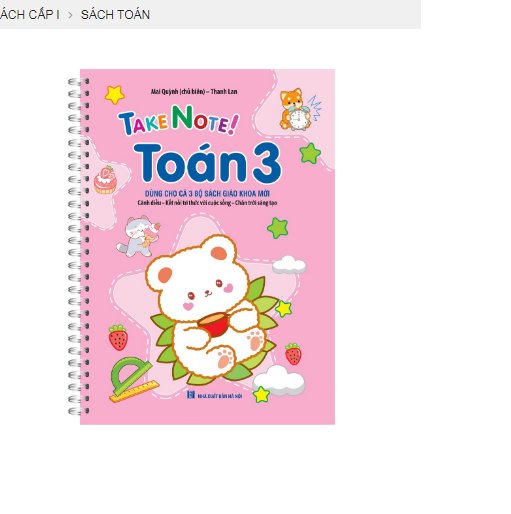Click the large Toán 3 book title
This screenshot has width=511, height=514.
207,163
